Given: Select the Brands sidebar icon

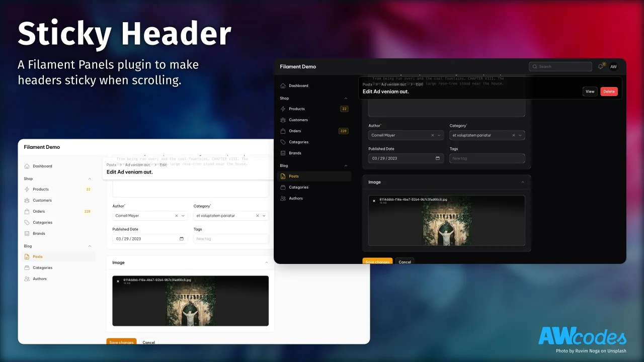Looking at the screenshot, I should [283, 153].
